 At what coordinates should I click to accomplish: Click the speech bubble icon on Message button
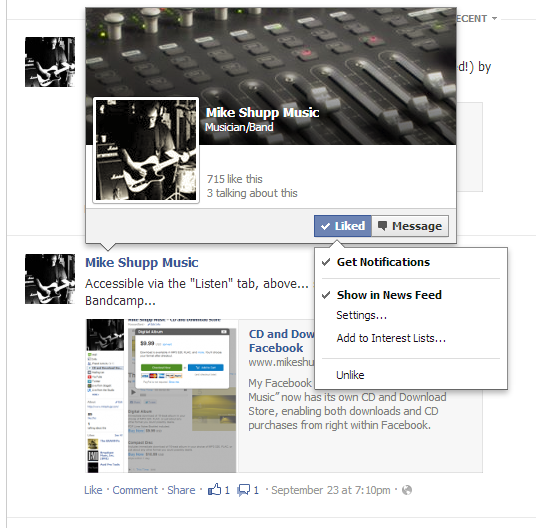coord(382,226)
